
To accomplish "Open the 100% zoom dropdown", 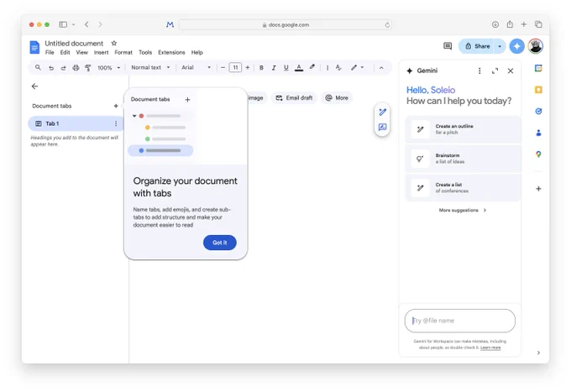I will (x=108, y=68).
